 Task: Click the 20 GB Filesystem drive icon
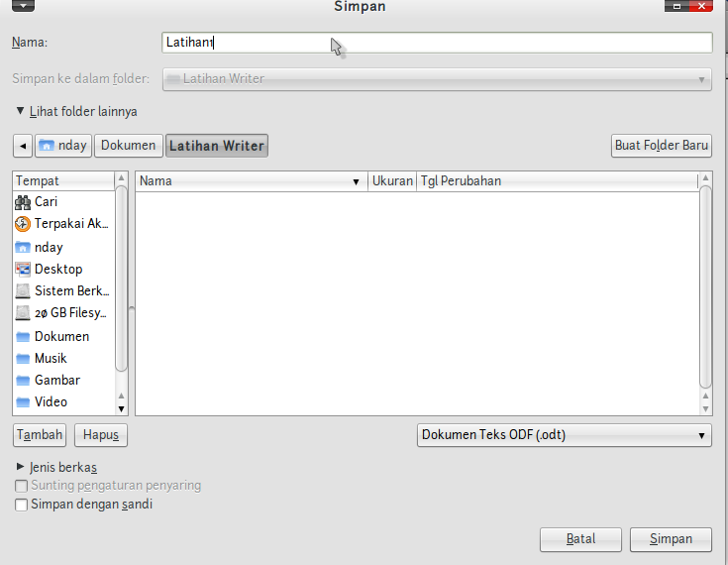pyautogui.click(x=22, y=312)
